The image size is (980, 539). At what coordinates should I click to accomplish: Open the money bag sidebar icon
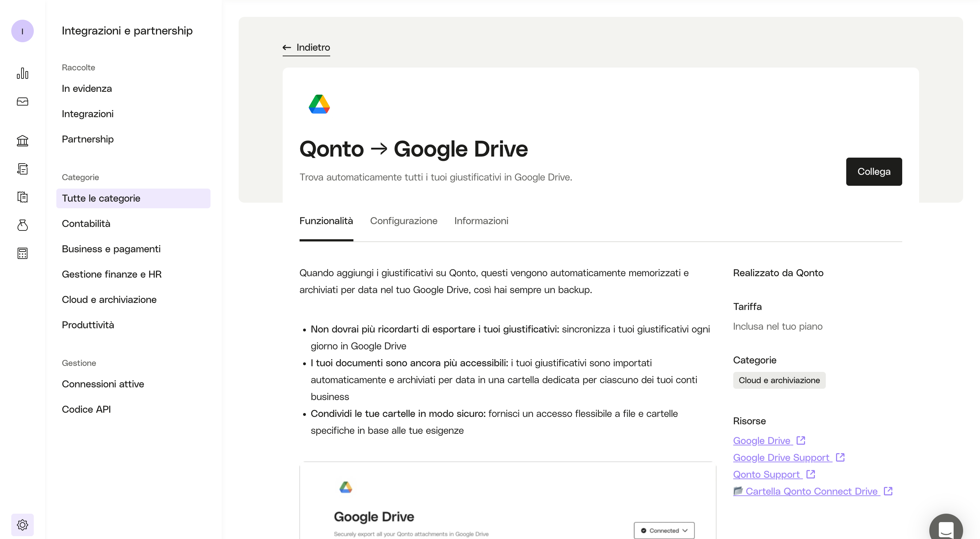point(23,225)
